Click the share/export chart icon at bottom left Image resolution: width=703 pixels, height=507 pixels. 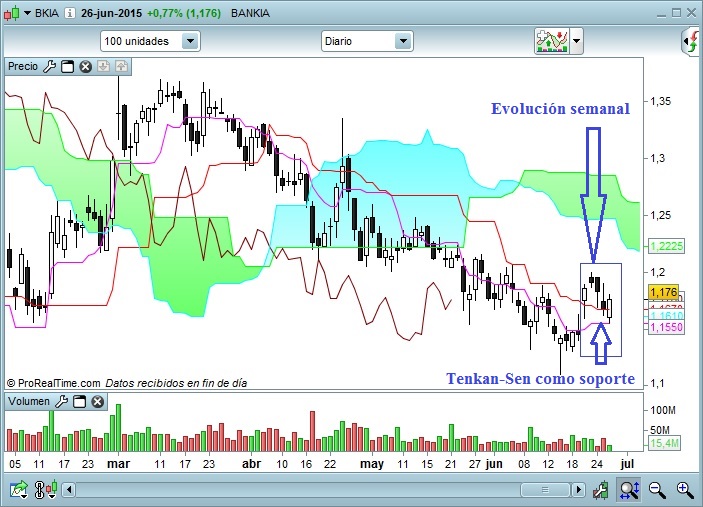pos(19,490)
